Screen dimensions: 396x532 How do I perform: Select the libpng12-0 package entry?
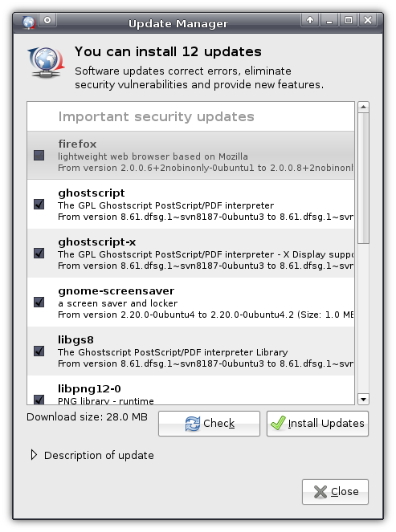point(190,390)
